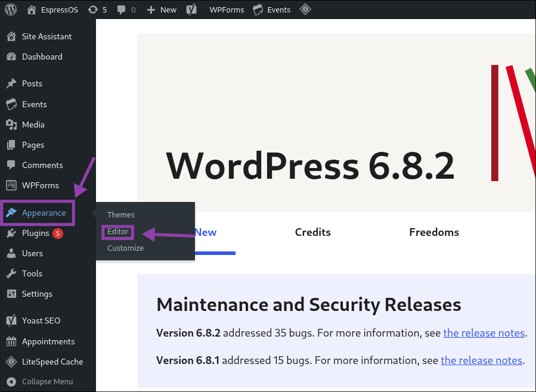Click the Posts pushpin icon
Viewport: 536px width, 392px height.
coord(11,83)
